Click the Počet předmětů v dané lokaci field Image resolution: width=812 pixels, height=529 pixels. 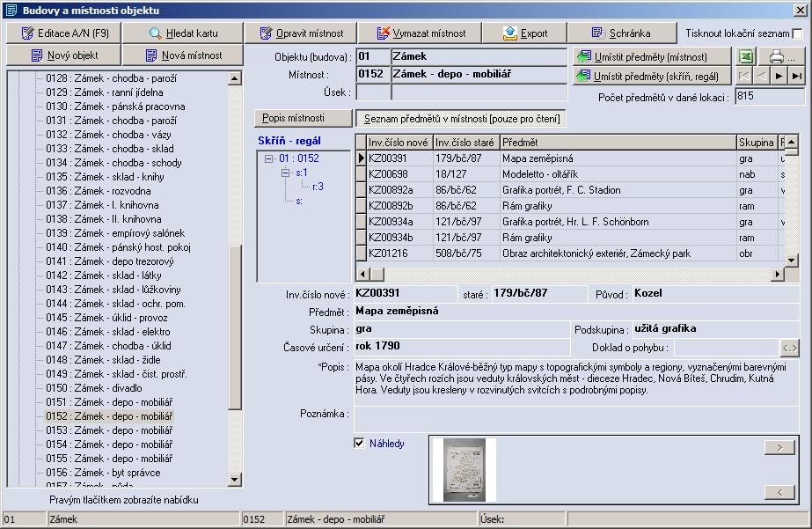pos(770,96)
